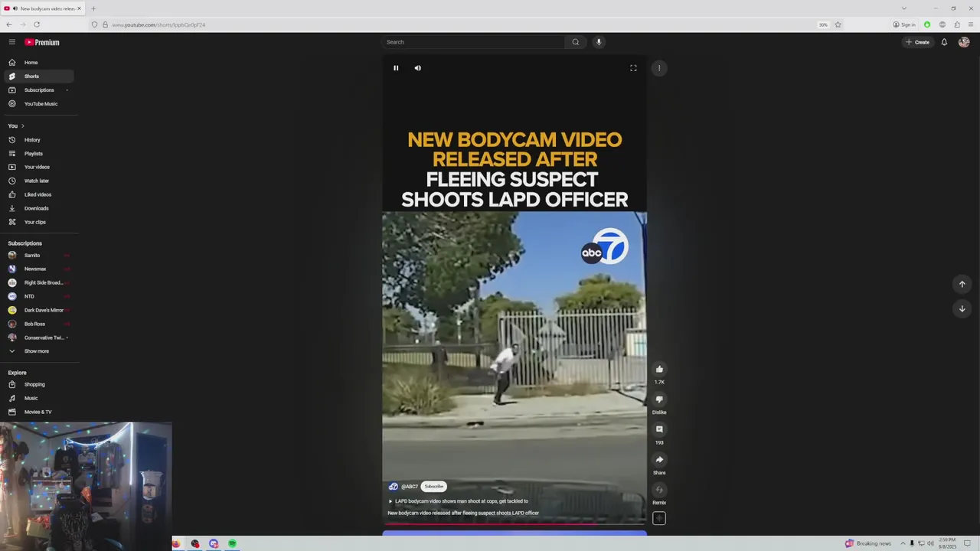The height and width of the screenshot is (551, 980).
Task: Open Spotify from the taskbar
Action: pyautogui.click(x=232, y=543)
